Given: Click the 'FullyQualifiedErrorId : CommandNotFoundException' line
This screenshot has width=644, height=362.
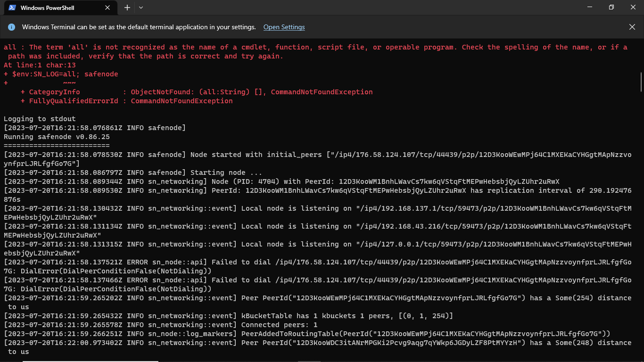Looking at the screenshot, I should tap(126, 101).
